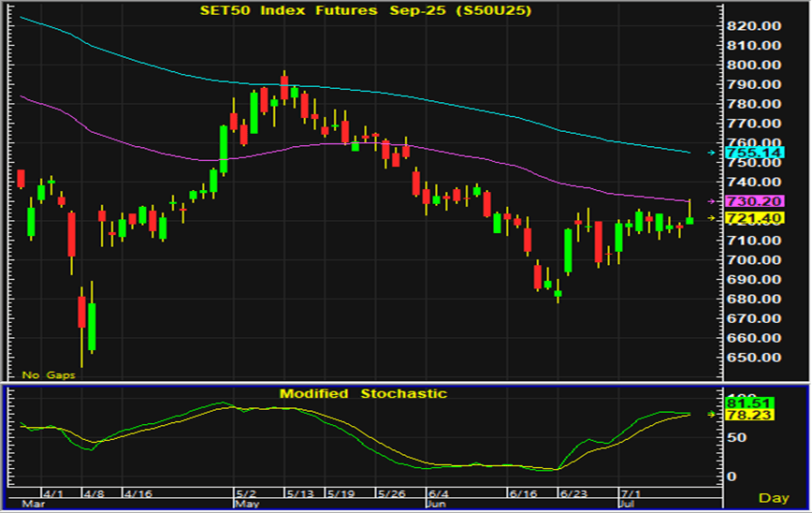Click the May month label on the time axis
Viewport: 812px width, 513px height.
tap(245, 504)
